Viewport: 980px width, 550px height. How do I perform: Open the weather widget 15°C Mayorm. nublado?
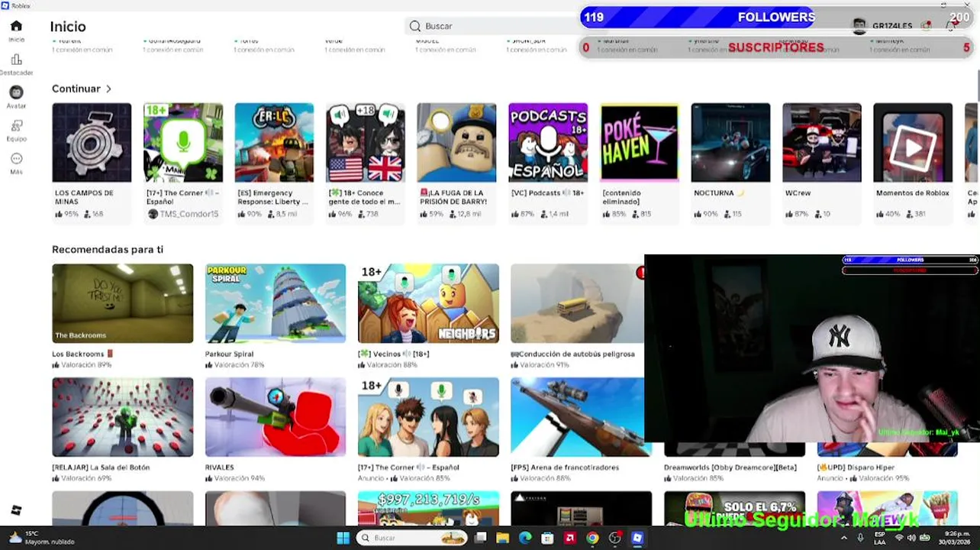pyautogui.click(x=42, y=538)
